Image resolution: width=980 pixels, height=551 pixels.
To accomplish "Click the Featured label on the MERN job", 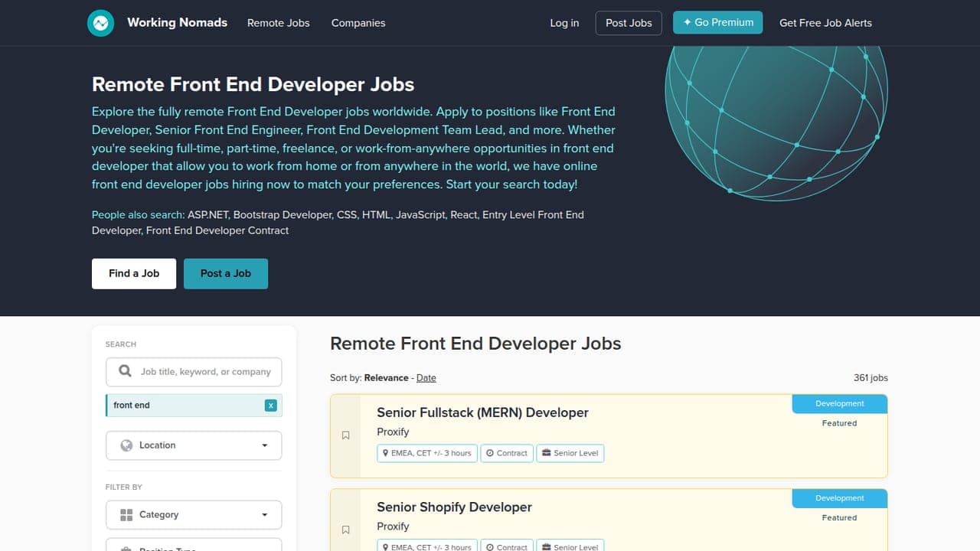I will (840, 423).
